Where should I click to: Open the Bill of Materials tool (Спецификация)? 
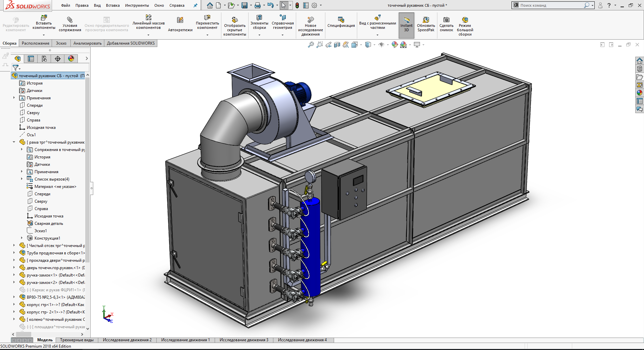[341, 20]
